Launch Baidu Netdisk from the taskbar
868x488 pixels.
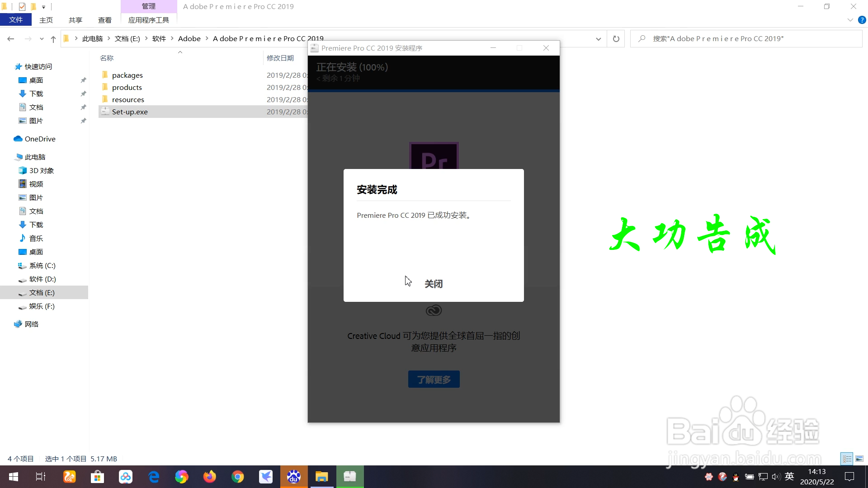tap(125, 477)
